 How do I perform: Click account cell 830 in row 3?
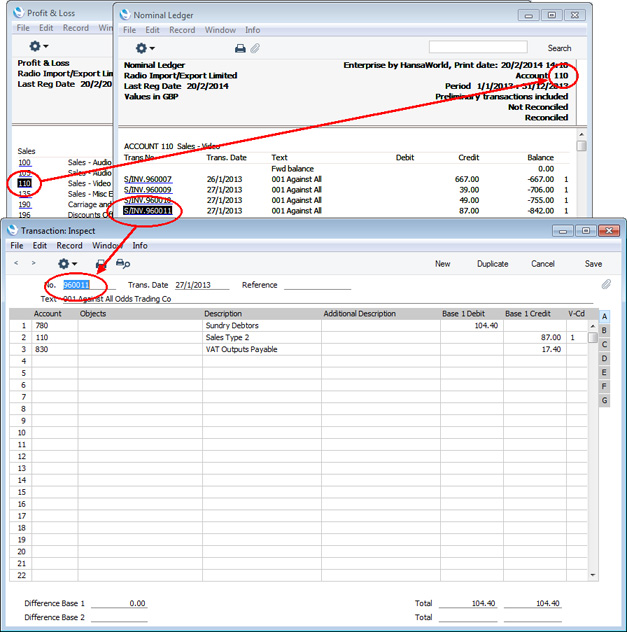55,349
